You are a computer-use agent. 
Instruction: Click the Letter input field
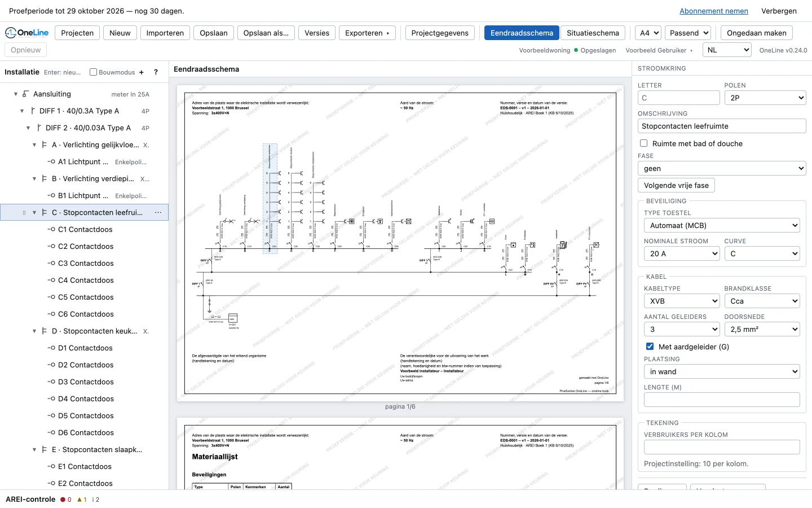(x=679, y=98)
